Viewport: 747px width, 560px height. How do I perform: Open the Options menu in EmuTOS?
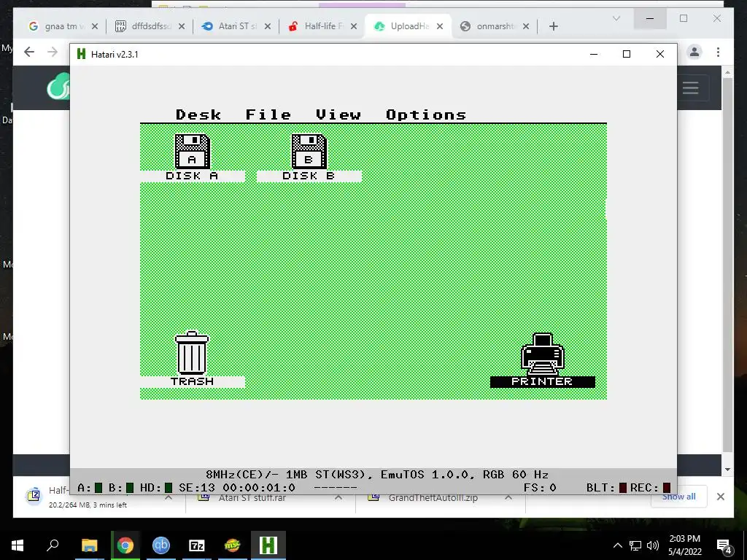[x=426, y=114]
